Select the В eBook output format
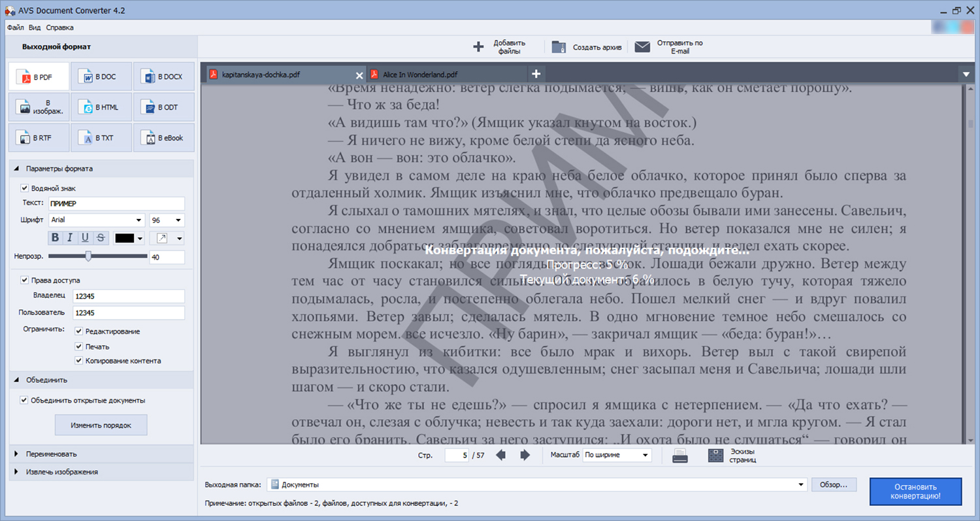 click(x=164, y=138)
